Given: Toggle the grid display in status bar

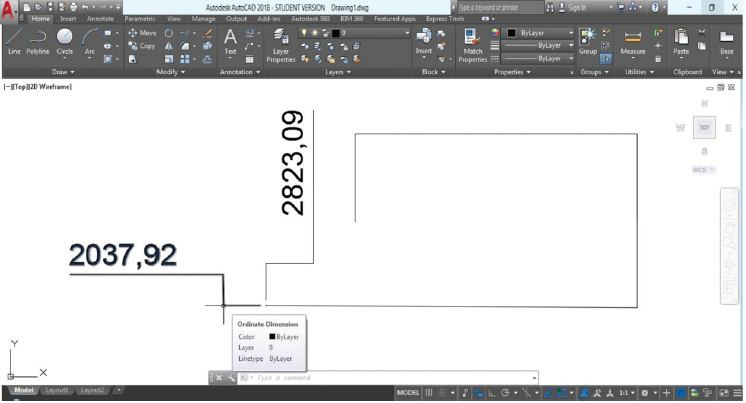Looking at the screenshot, I should pos(429,393).
